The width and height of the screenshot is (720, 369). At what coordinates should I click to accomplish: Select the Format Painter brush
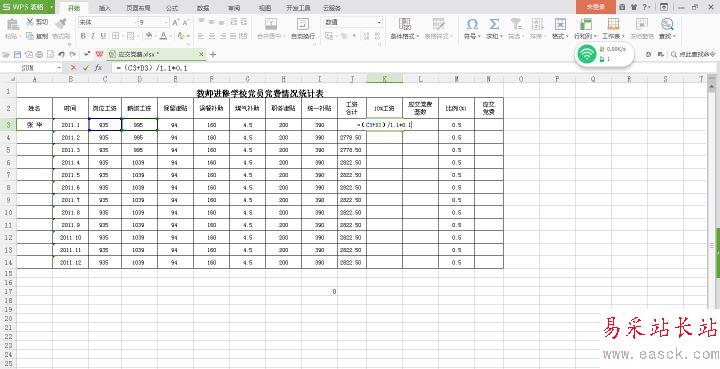pos(61,23)
